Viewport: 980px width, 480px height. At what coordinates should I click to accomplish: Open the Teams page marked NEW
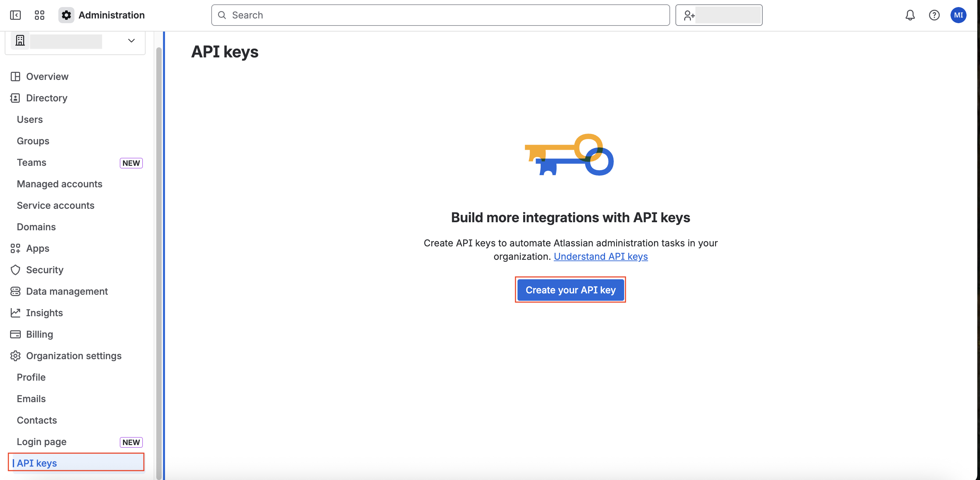click(x=32, y=162)
